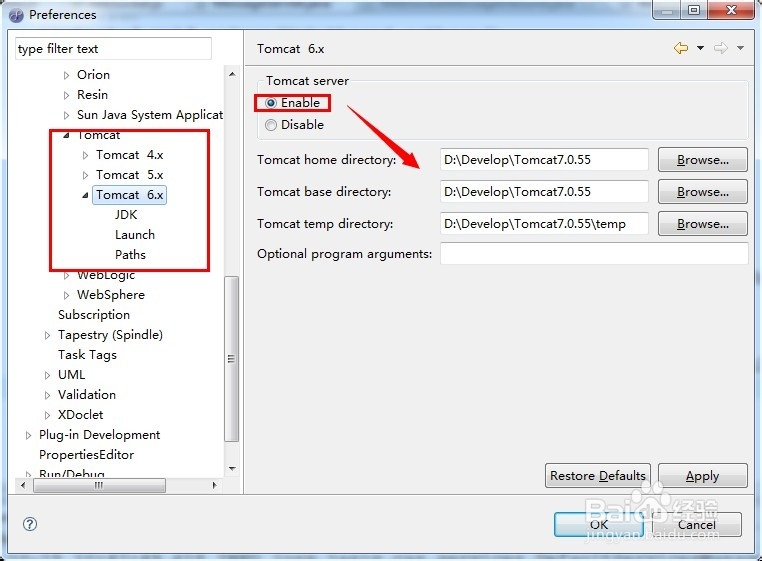
Task: Browse for the Tomcat temp directory
Action: click(703, 224)
